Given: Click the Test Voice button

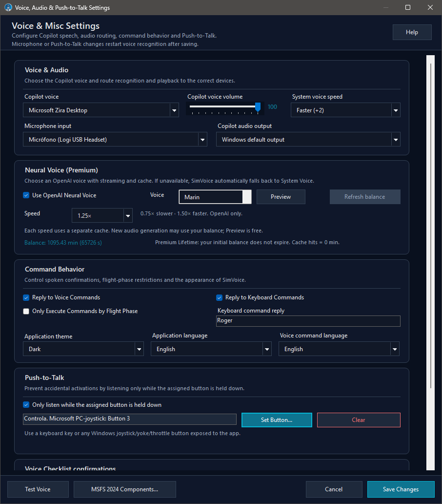Looking at the screenshot, I should 38,489.
